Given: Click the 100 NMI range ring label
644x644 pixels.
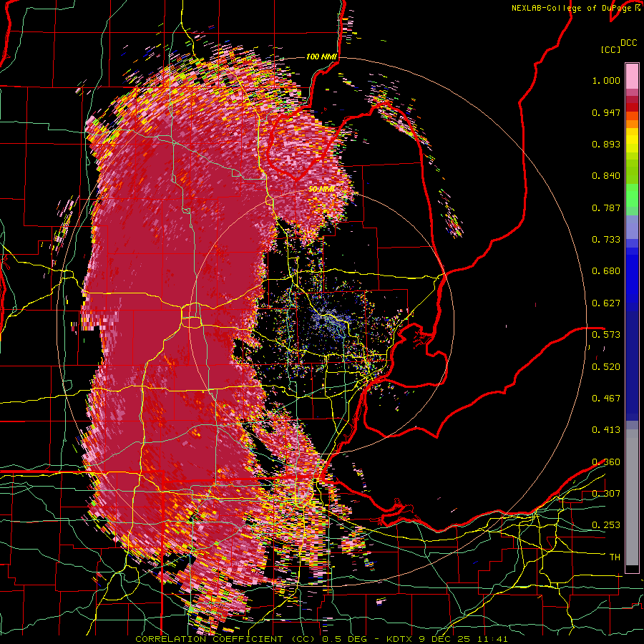Looking at the screenshot, I should click(321, 57).
